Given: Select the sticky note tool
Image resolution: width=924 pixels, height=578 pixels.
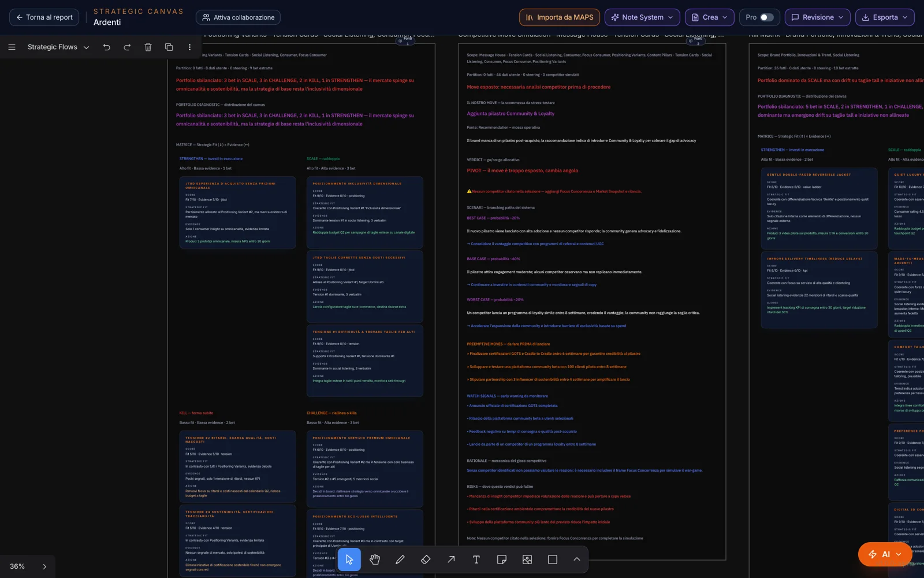Looking at the screenshot, I should tap(502, 560).
